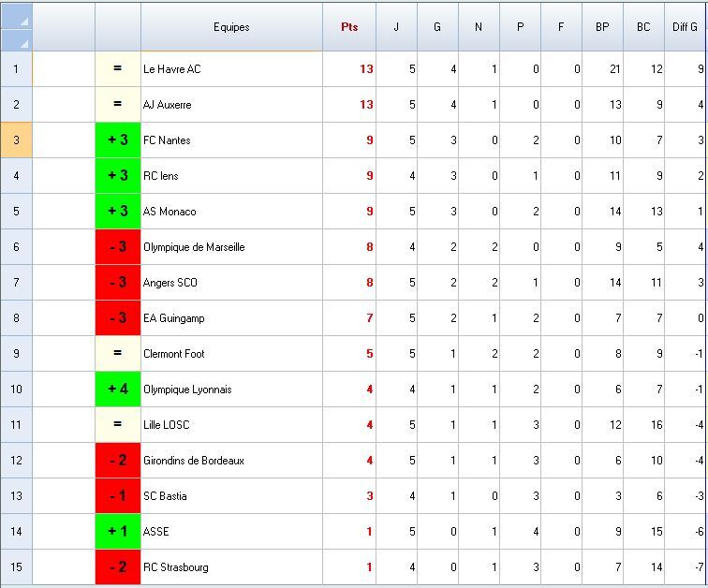Image resolution: width=708 pixels, height=588 pixels.
Task: Click the BC column header
Action: point(643,27)
